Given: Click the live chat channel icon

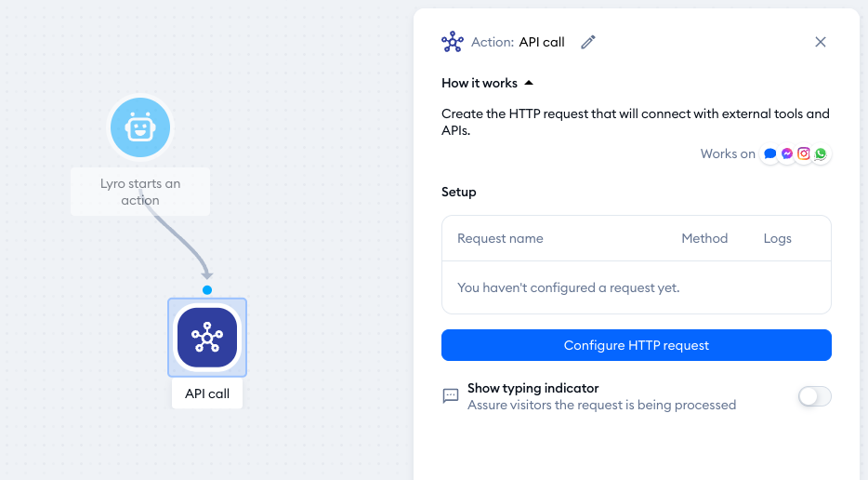Looking at the screenshot, I should (770, 153).
